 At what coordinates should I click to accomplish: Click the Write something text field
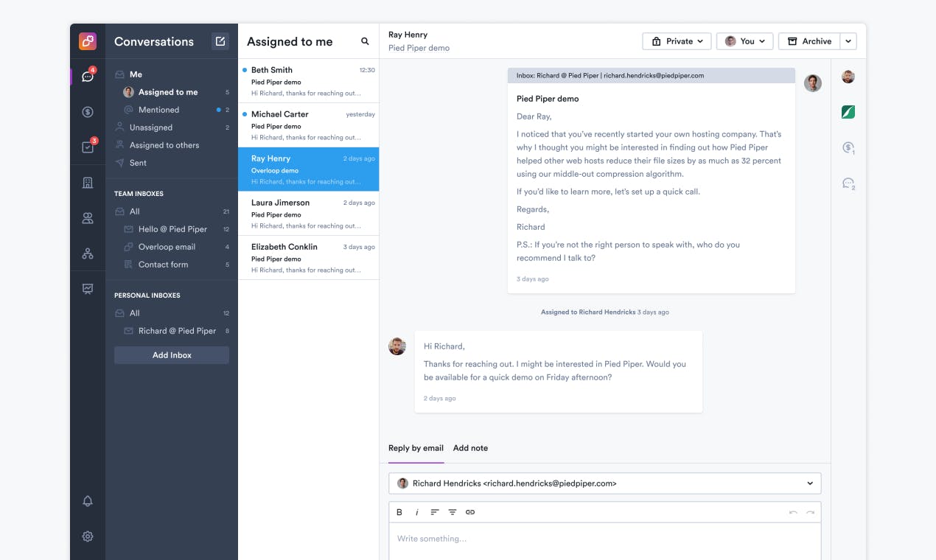point(604,540)
